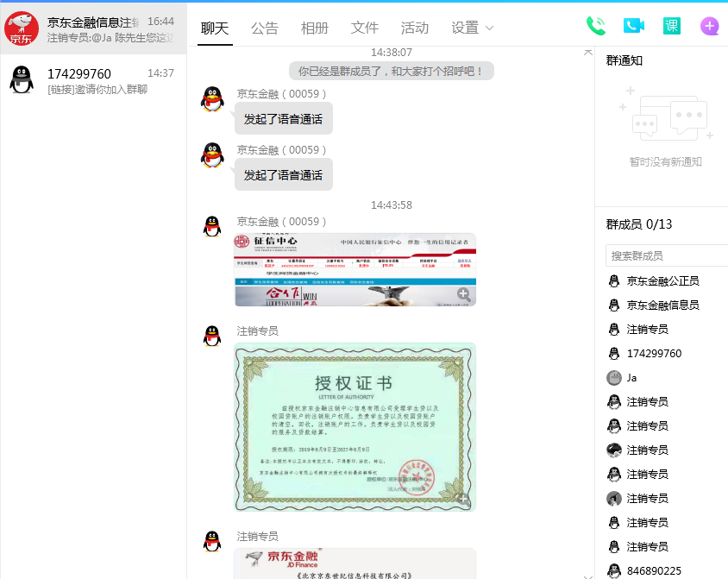This screenshot has width=728, height=579.
Task: Click the 暂时没有新通知 placeholder text
Action: [665, 161]
